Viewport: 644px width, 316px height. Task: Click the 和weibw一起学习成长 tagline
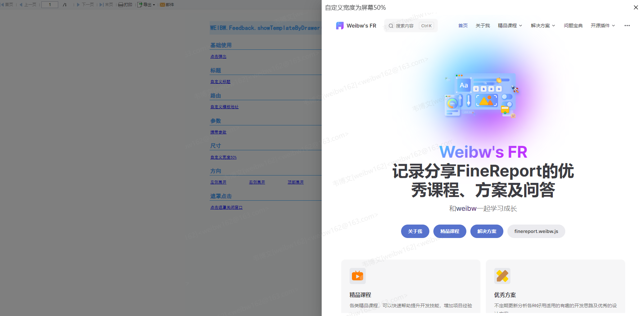[x=483, y=208]
